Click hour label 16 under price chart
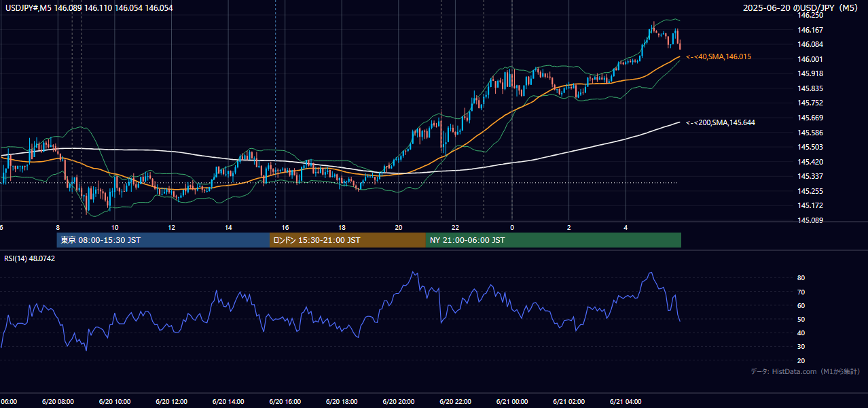The width and height of the screenshot is (868, 408). coord(285,227)
